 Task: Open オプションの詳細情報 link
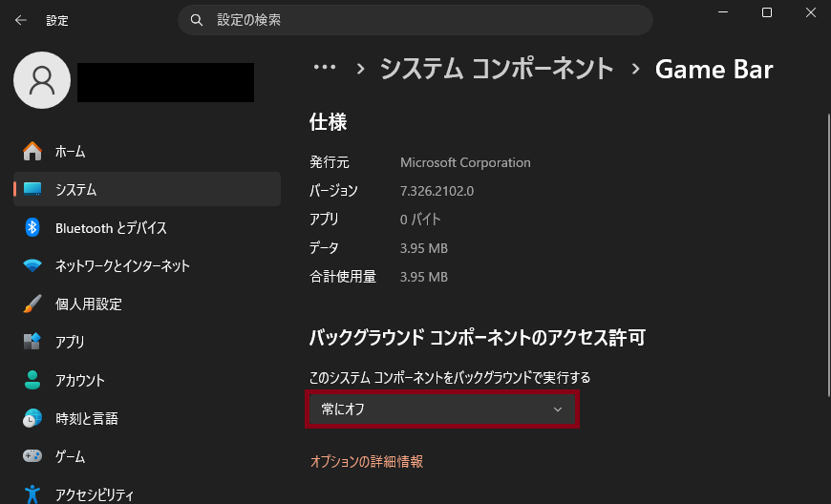pos(367,461)
